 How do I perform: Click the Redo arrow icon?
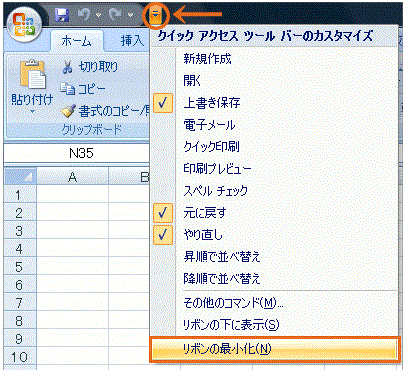pyautogui.click(x=115, y=15)
